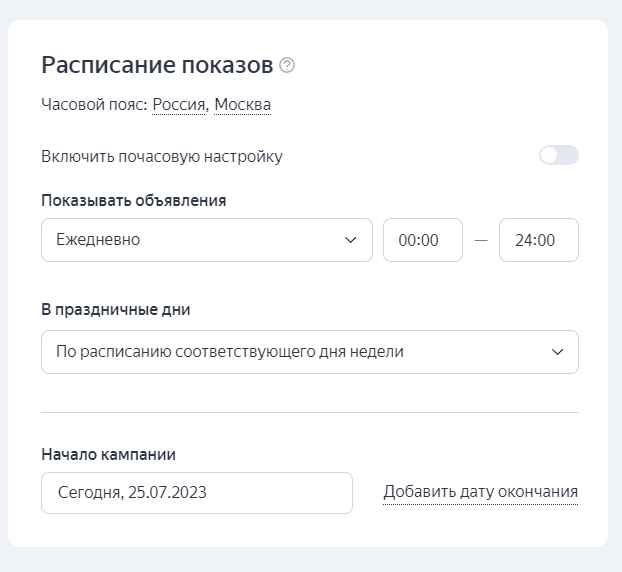The width and height of the screenshot is (622, 572).
Task: Click the Россия time zone link
Action: click(179, 104)
